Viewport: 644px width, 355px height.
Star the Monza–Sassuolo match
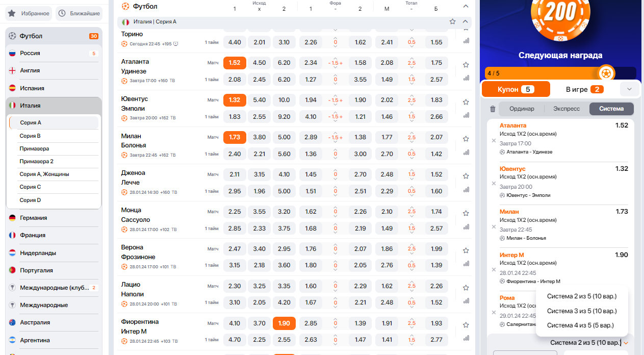point(466,213)
